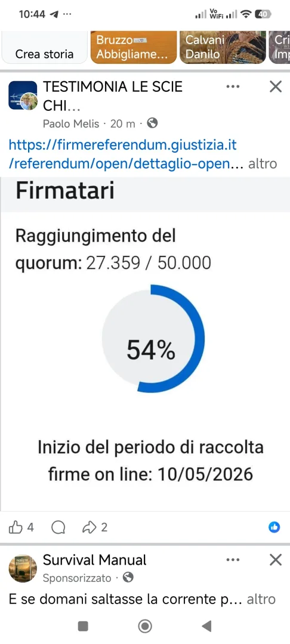This screenshot has width=290, height=644.
Task: Tap Crea storia card
Action: pyautogui.click(x=44, y=47)
